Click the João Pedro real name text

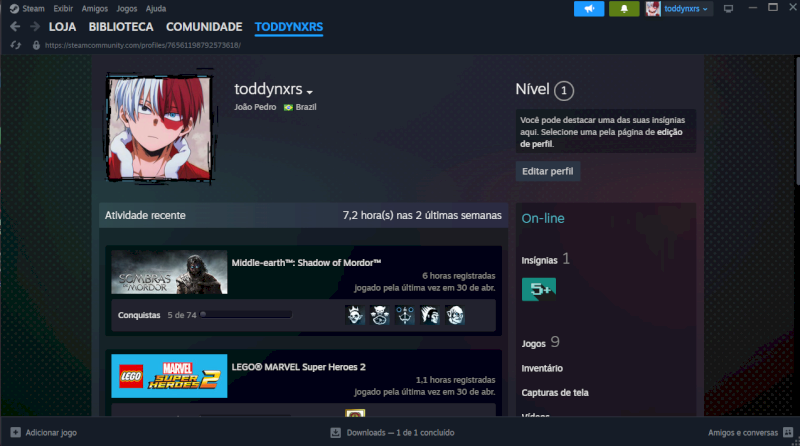click(255, 107)
